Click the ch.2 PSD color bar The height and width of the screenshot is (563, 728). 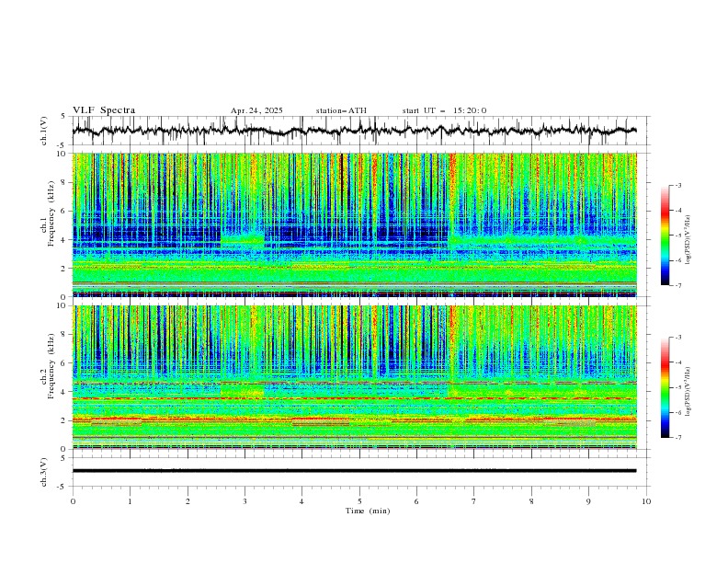point(665,387)
